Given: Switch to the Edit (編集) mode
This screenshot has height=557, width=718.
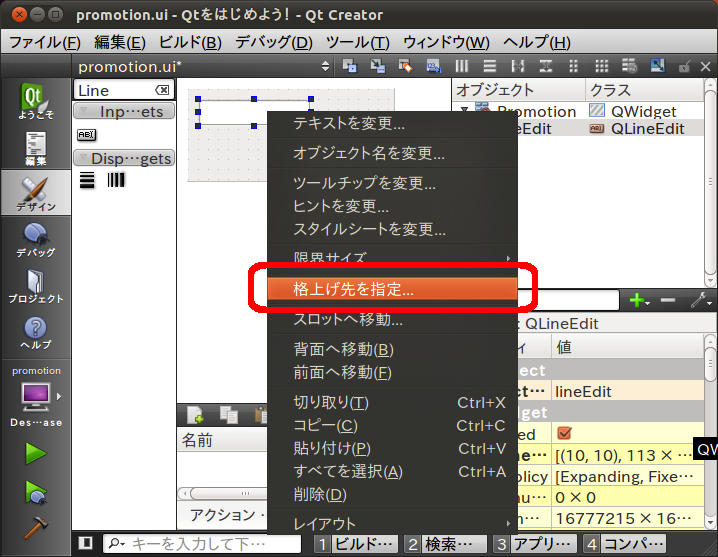Looking at the screenshot, I should click(x=35, y=149).
